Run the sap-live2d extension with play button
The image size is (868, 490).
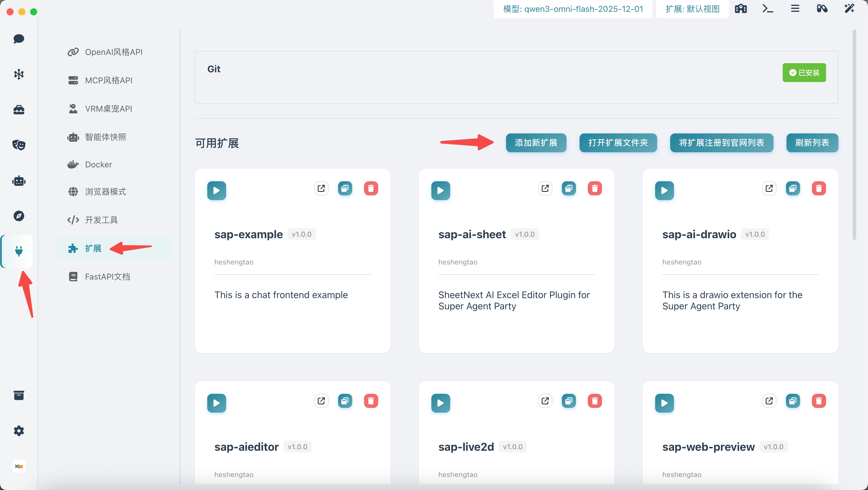tap(441, 404)
